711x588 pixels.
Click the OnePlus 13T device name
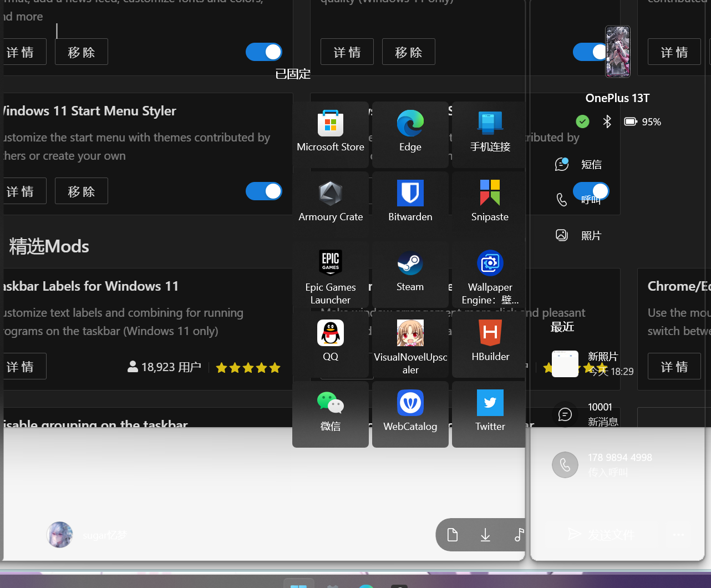617,98
